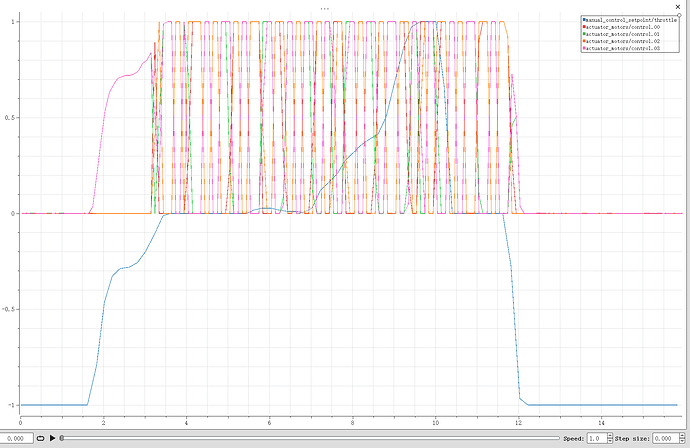Screen dimensions: 690x448
Task: Toggle the actuator_motors/control.00 legend entry
Action: pos(621,27)
